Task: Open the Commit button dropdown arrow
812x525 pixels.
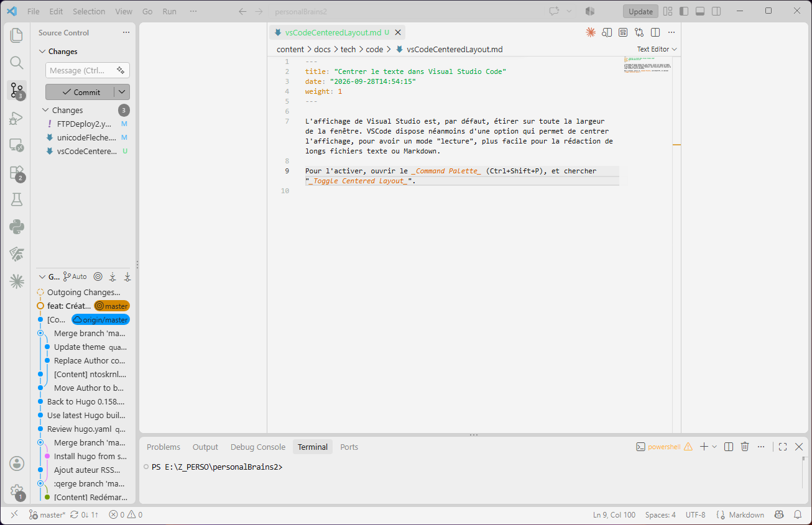Action: (122, 92)
